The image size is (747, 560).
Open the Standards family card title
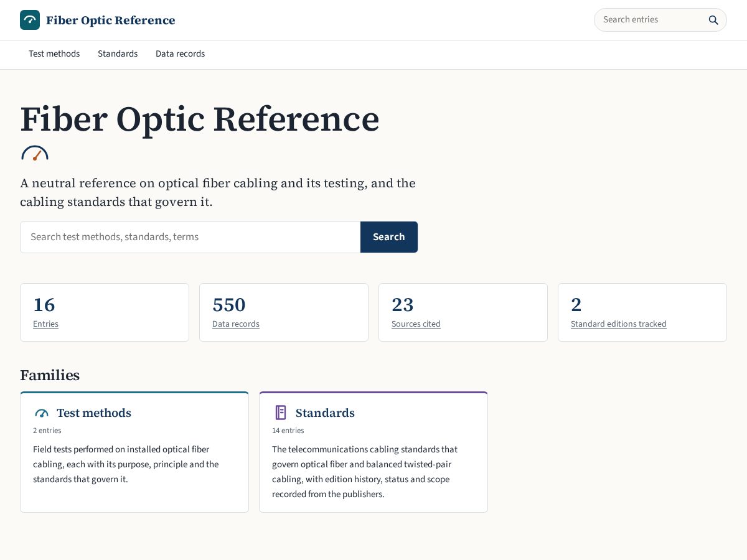point(325,413)
